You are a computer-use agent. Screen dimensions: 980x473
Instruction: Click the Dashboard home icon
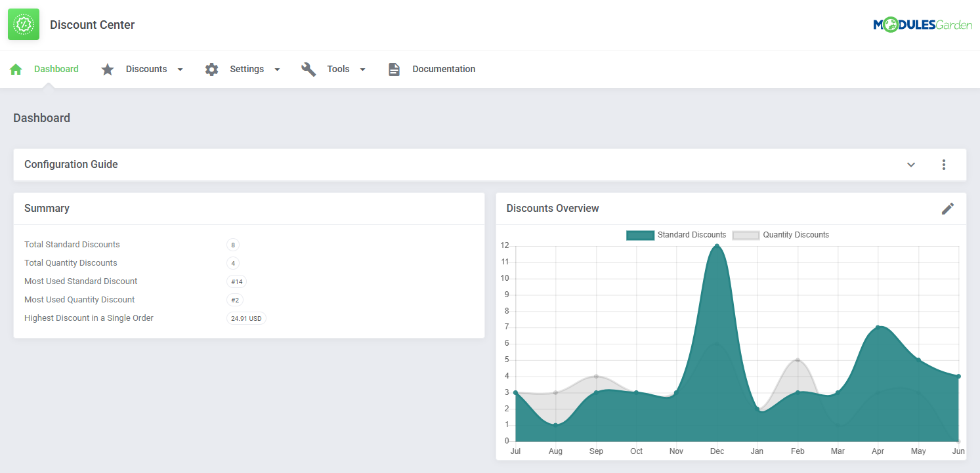[16, 70]
